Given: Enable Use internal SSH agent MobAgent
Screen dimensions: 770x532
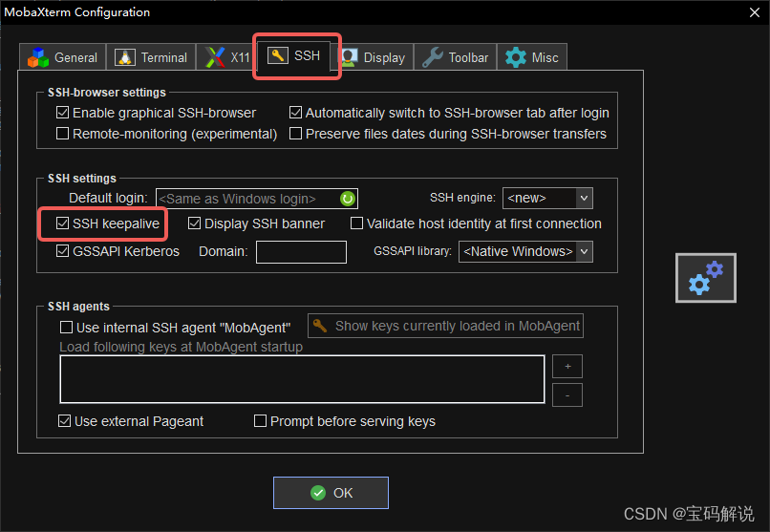Looking at the screenshot, I should coord(66,328).
